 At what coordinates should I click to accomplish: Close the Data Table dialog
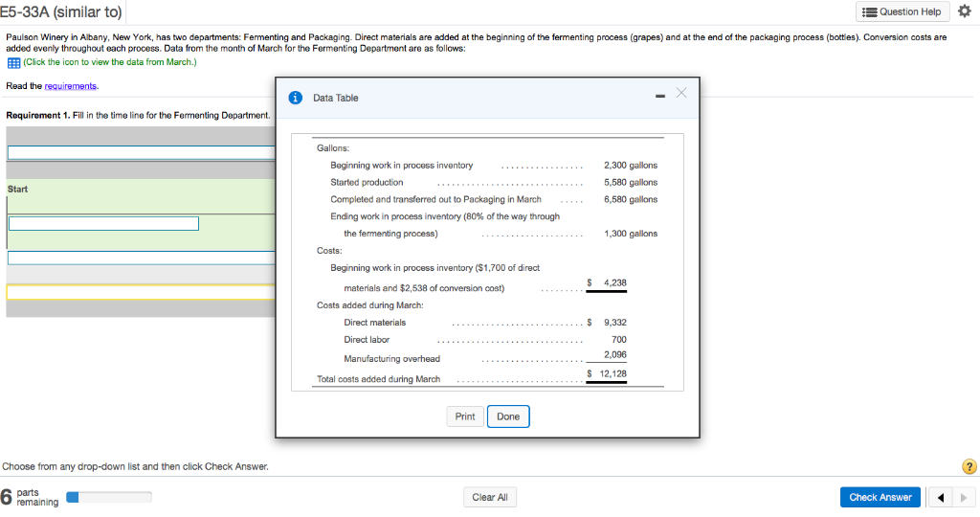pos(681,93)
